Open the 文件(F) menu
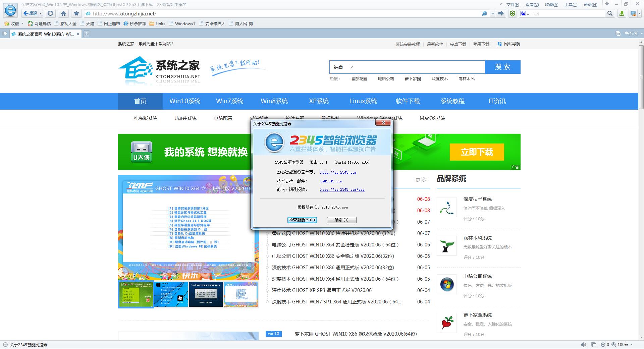The width and height of the screenshot is (644, 349). 513,4
